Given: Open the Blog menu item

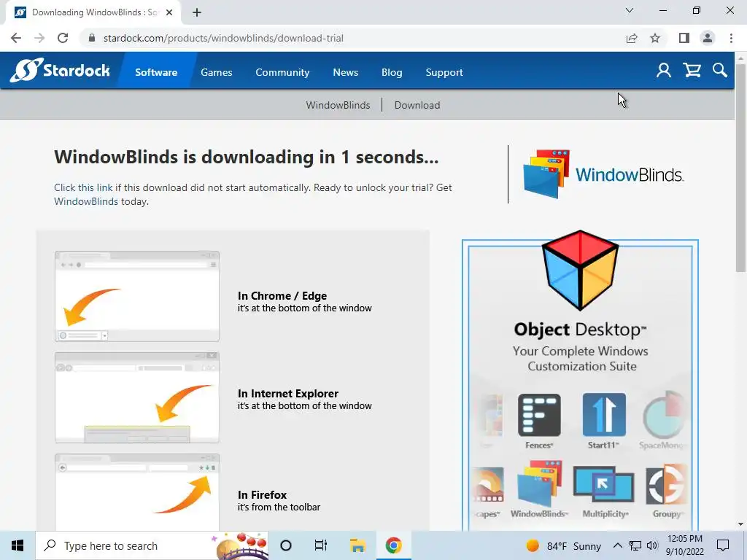Looking at the screenshot, I should [392, 72].
